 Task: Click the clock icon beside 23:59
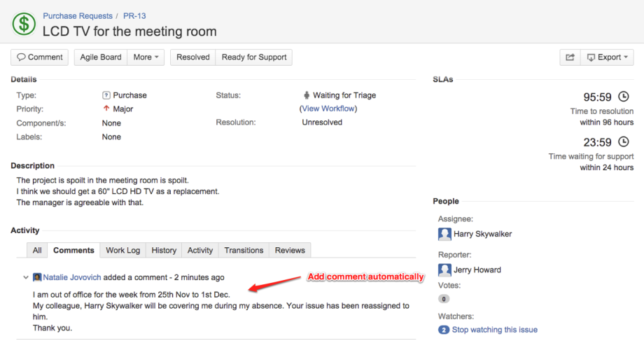tap(624, 142)
